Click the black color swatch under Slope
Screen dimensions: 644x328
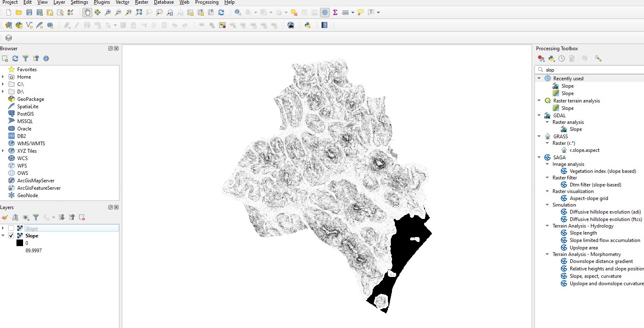coord(19,242)
